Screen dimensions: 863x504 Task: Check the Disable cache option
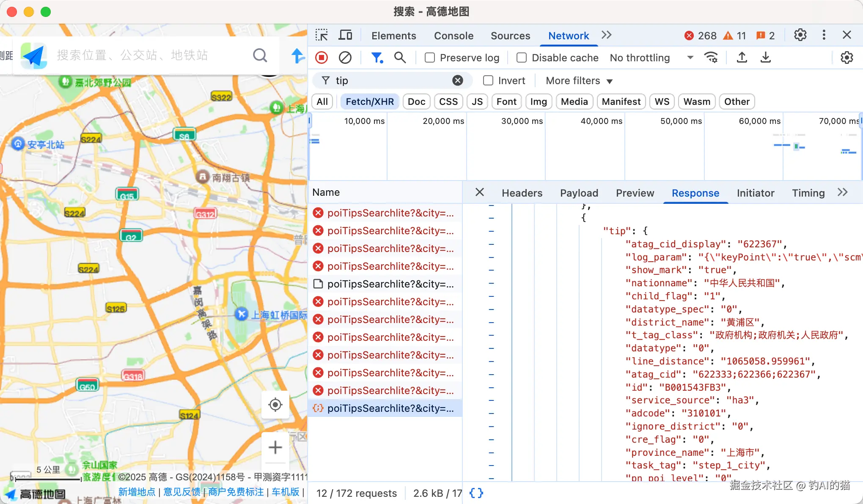522,58
